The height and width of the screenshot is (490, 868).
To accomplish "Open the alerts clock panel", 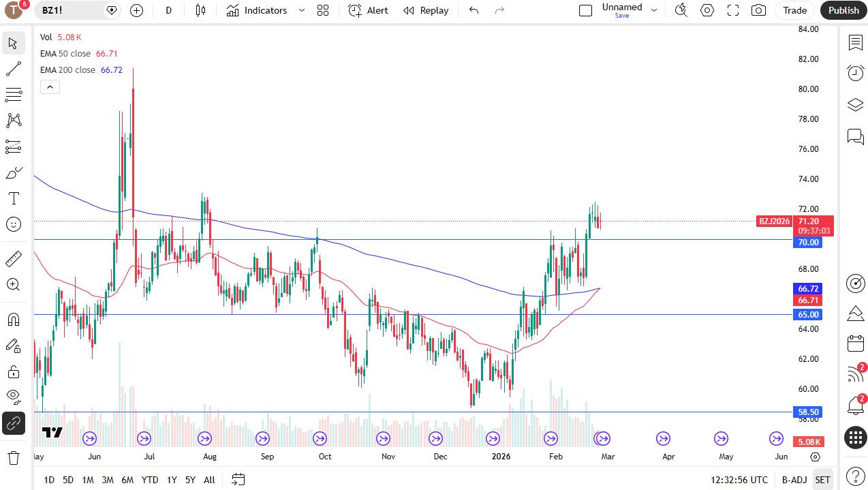I will coord(855,72).
